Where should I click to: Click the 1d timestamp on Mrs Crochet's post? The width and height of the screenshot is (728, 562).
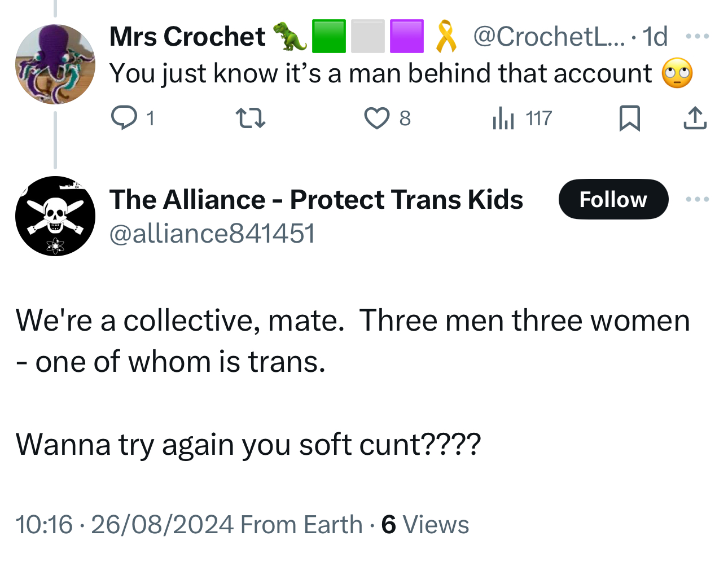pyautogui.click(x=655, y=37)
